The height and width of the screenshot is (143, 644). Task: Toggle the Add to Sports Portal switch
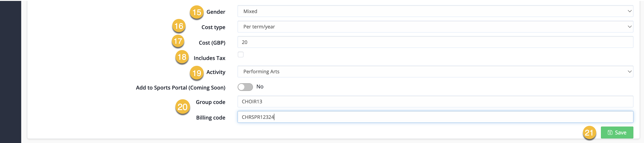[x=245, y=87]
